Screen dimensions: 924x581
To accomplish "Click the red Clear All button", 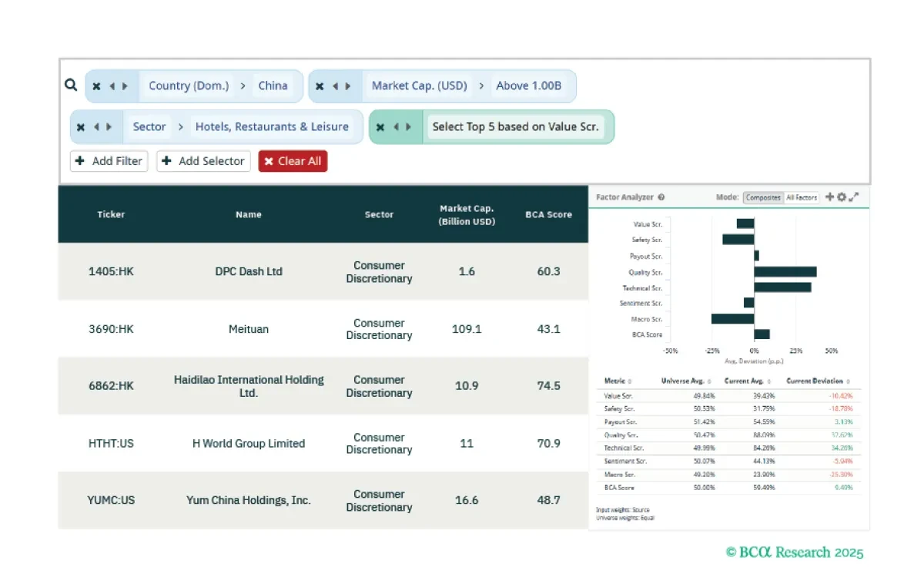I will 293,161.
